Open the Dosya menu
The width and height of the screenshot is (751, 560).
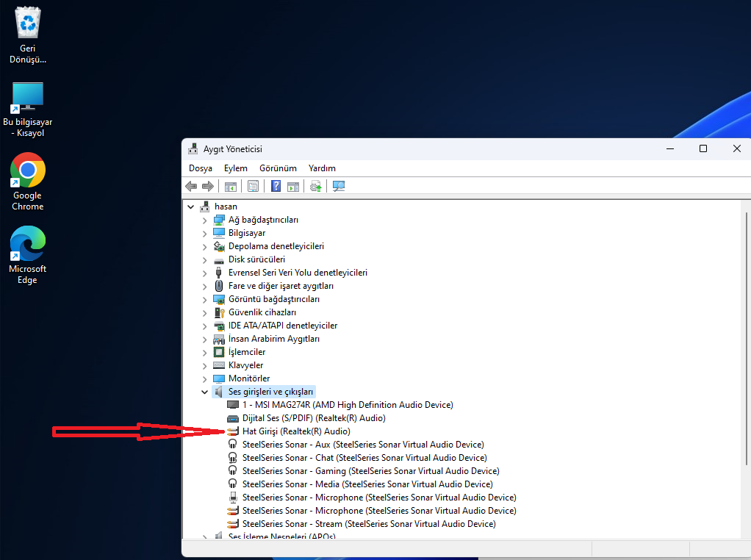(x=200, y=168)
